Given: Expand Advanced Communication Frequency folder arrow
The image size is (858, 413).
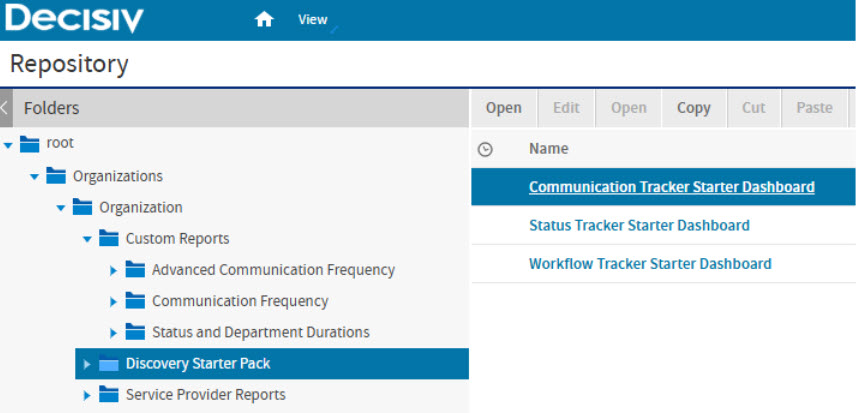Looking at the screenshot, I should [114, 270].
